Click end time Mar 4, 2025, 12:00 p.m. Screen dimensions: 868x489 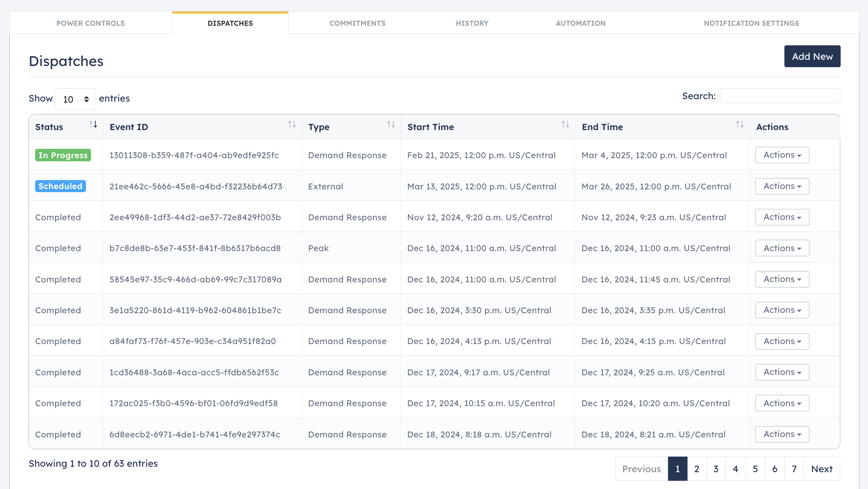coord(654,155)
